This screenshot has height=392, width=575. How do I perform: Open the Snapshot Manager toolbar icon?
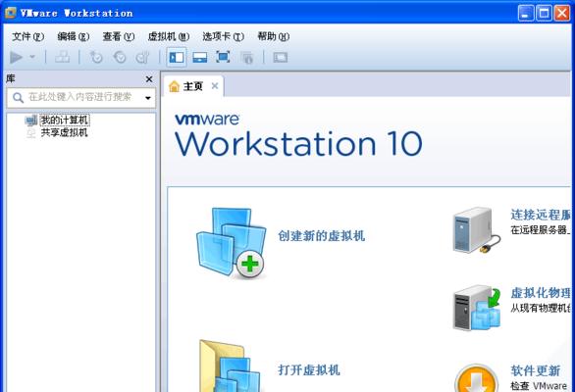(x=142, y=57)
